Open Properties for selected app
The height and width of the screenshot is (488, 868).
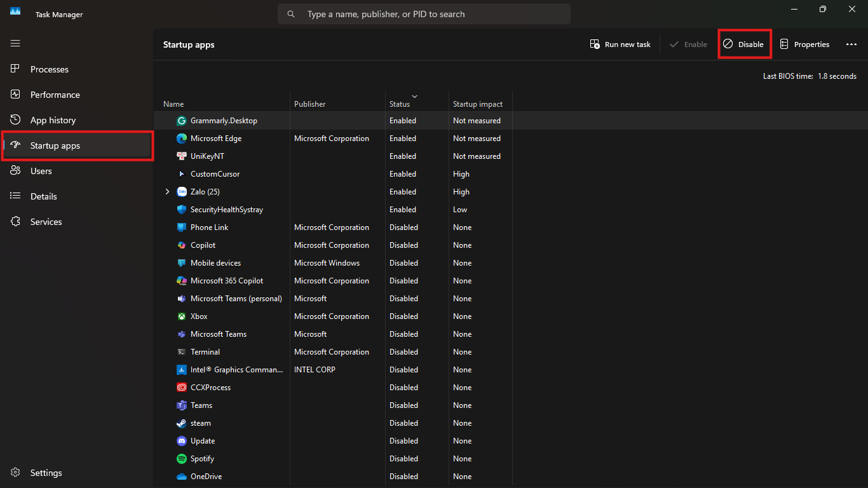pos(804,44)
